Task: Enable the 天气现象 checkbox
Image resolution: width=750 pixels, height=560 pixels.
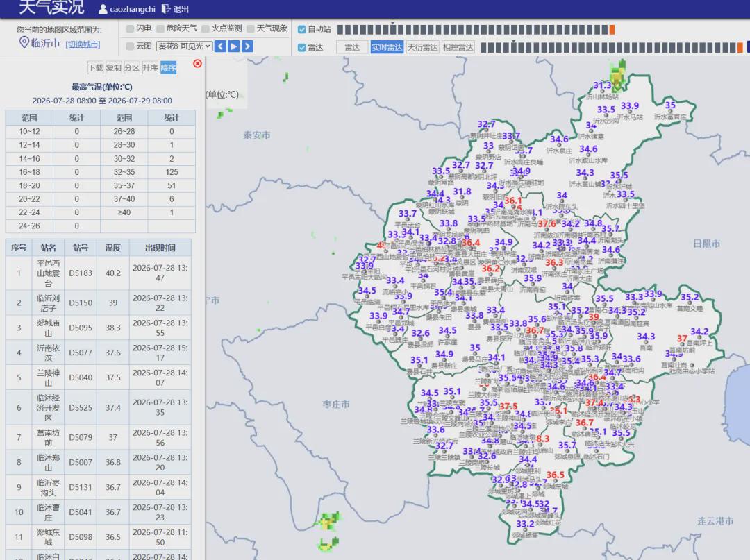Action: click(251, 28)
